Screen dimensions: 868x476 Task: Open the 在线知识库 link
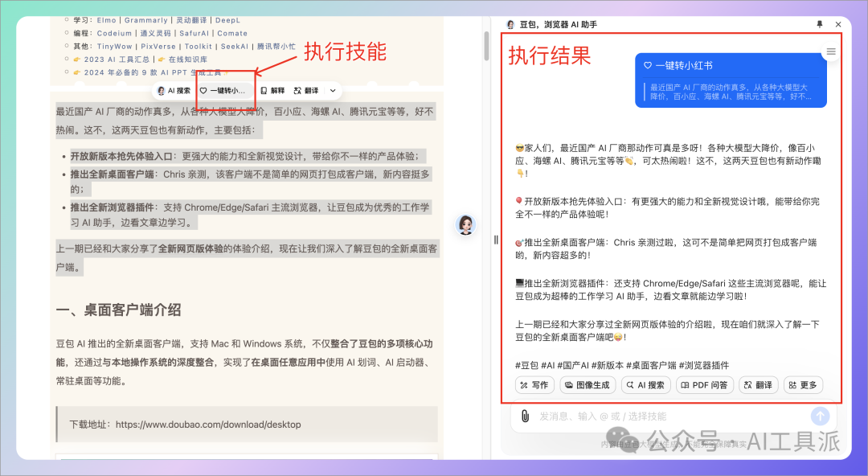[188, 59]
